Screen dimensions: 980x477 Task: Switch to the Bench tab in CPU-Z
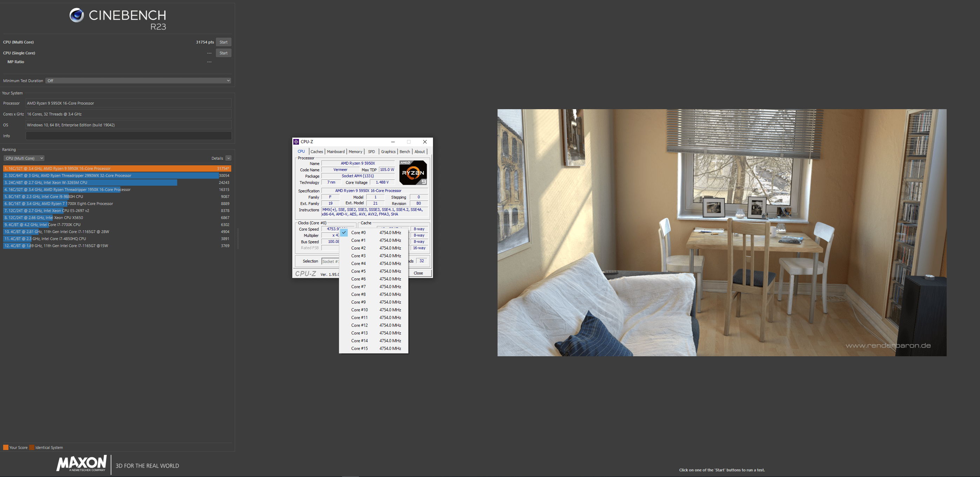(x=405, y=152)
